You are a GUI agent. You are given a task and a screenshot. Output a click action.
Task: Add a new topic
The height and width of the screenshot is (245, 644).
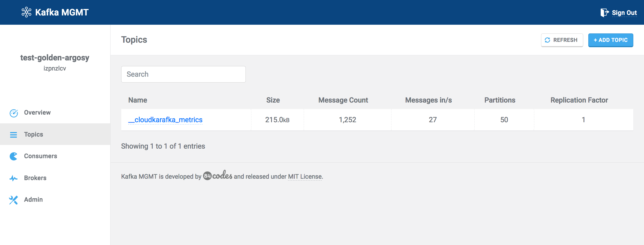(x=611, y=40)
